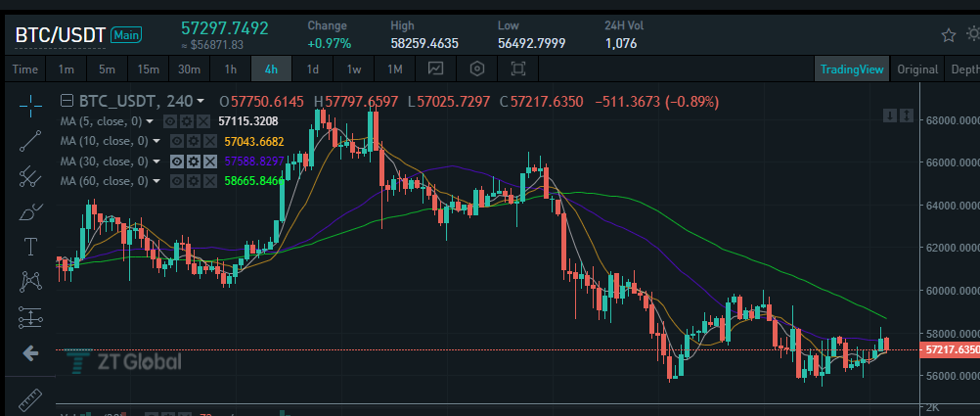The image size is (980, 416).
Task: Remove the MA 5 indicator
Action: (203, 121)
